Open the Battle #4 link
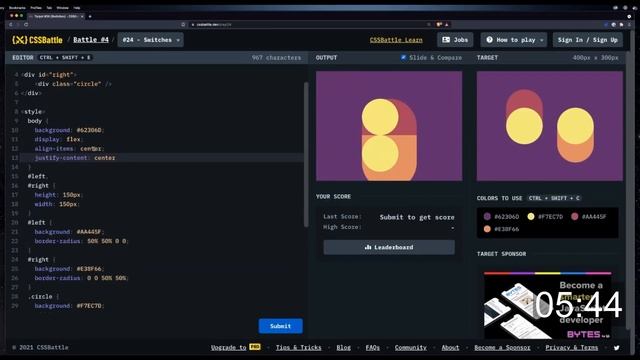The height and width of the screenshot is (360, 640). [x=91, y=40]
